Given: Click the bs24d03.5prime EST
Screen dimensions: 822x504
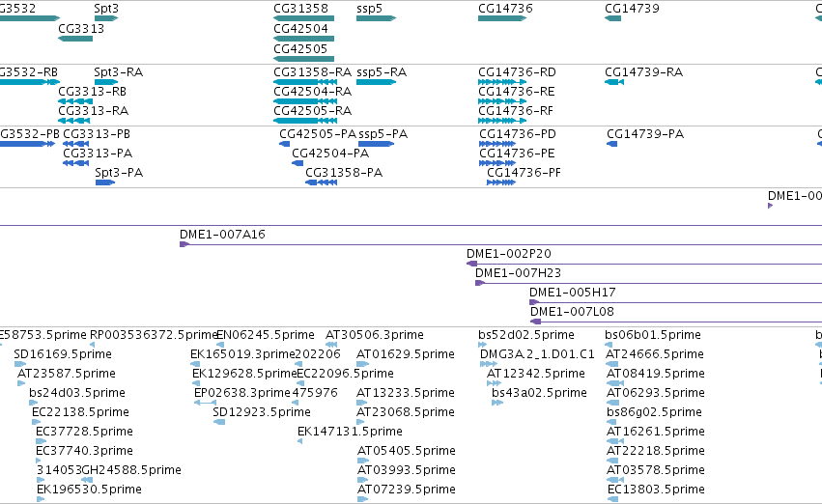Looking at the screenshot, I should [35, 403].
